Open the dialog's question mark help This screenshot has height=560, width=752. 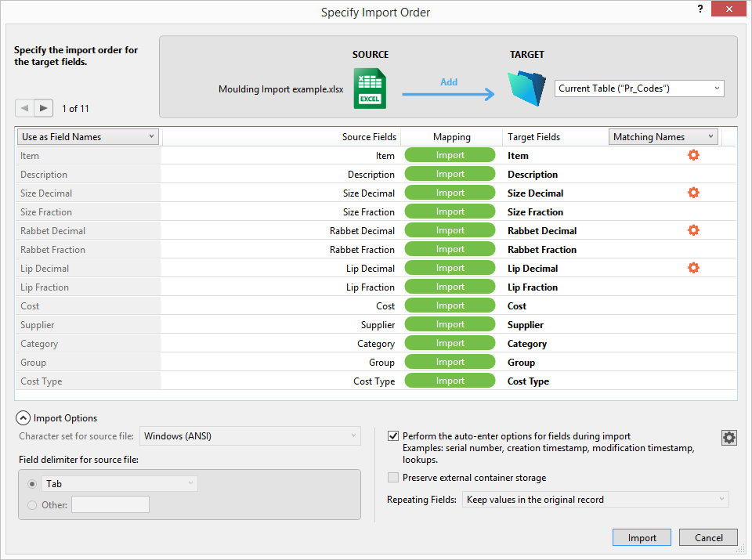point(699,9)
